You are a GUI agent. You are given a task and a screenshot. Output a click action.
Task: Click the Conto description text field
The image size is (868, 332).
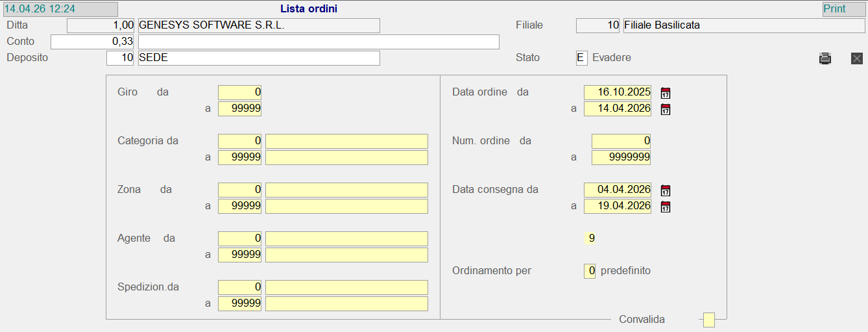(x=319, y=42)
